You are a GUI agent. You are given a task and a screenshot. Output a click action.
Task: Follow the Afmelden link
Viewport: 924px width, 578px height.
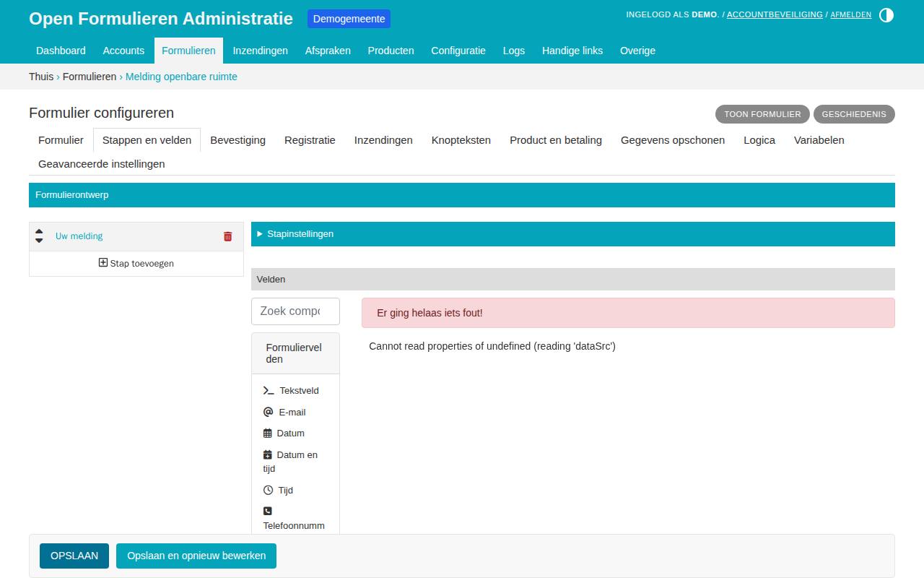850,14
